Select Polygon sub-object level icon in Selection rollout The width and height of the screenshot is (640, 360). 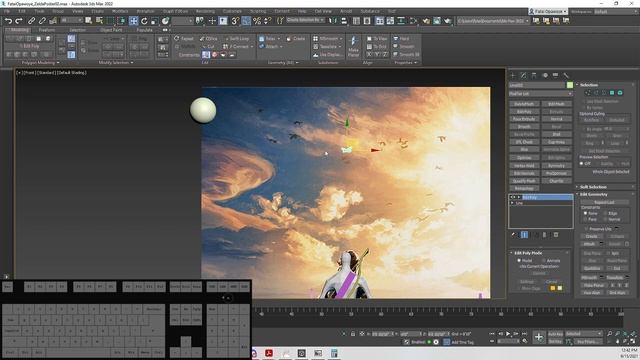pos(612,93)
